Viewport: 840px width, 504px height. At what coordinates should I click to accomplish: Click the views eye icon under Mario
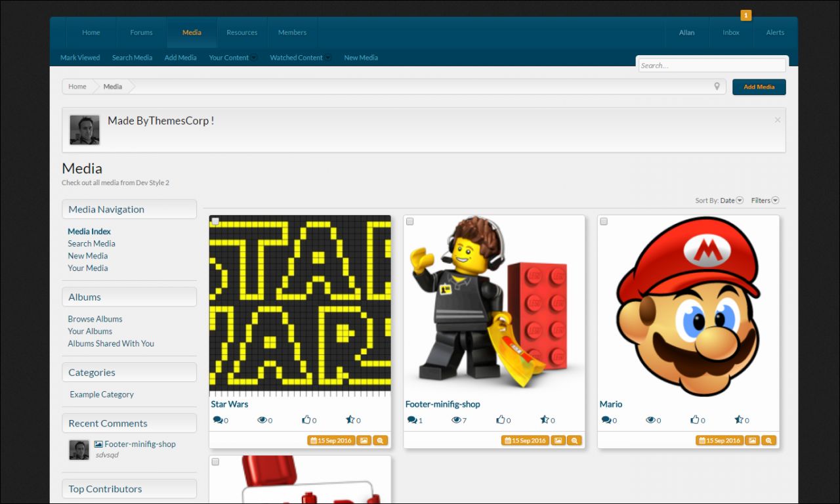pos(650,420)
